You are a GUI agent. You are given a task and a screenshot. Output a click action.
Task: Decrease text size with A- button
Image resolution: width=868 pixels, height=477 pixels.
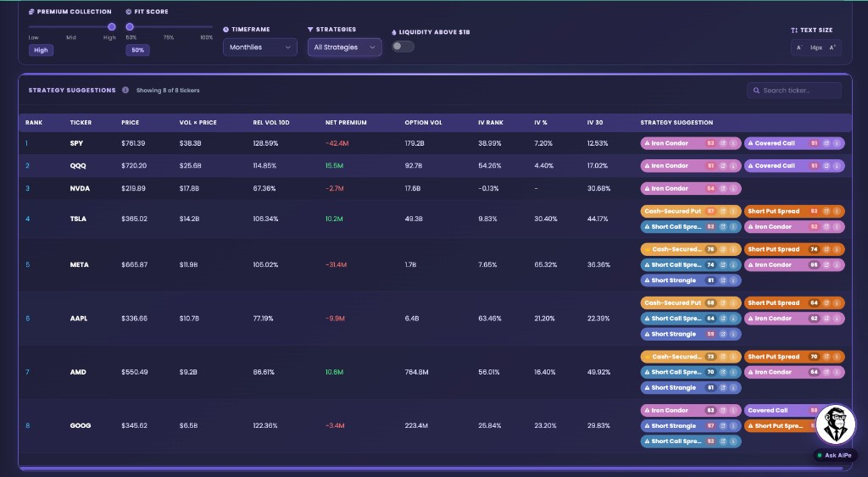pyautogui.click(x=799, y=47)
